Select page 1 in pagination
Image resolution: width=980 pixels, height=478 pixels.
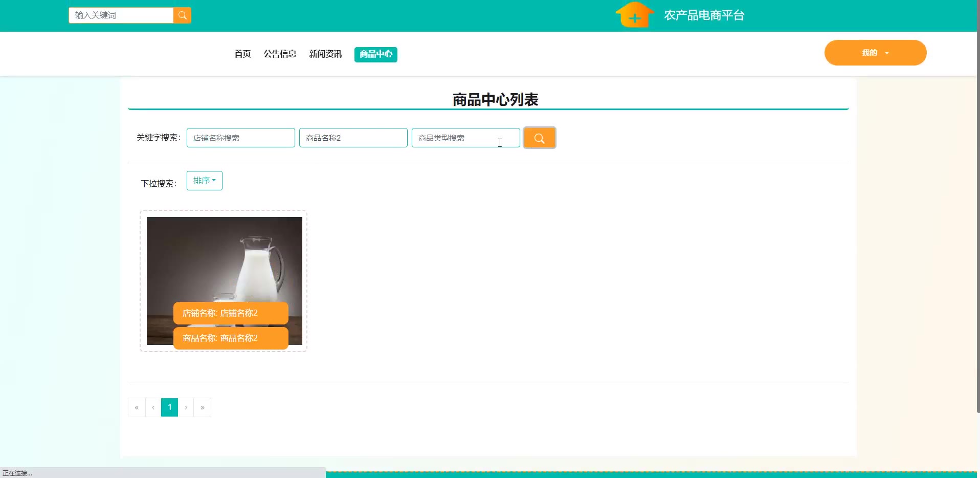(x=170, y=407)
